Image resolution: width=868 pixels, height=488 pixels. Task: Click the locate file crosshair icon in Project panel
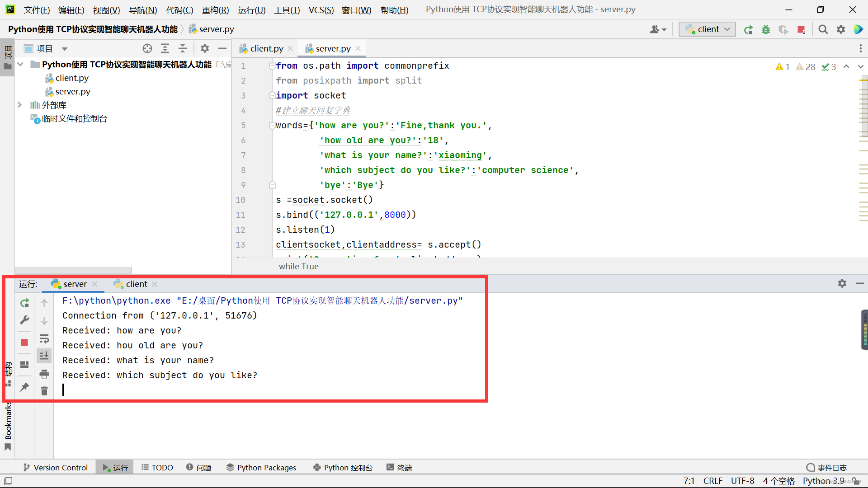[x=147, y=48]
